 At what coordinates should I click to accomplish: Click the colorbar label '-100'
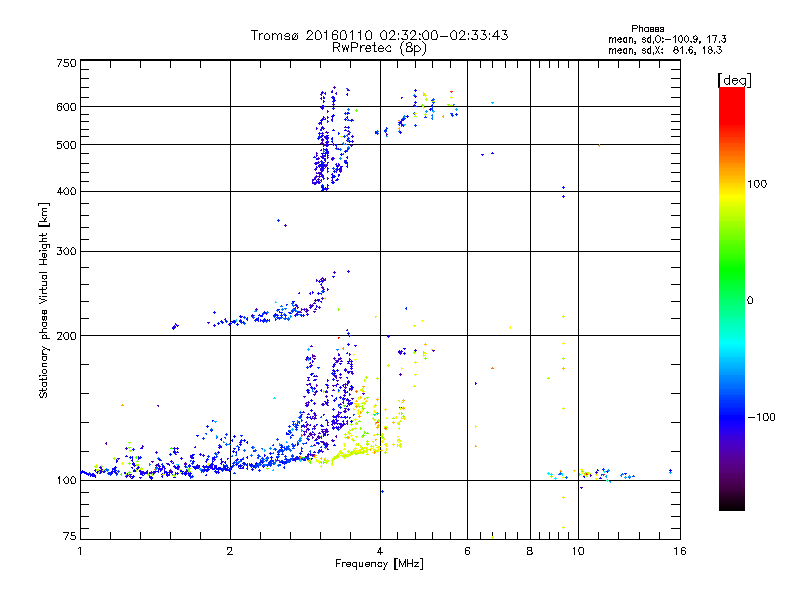pos(761,417)
